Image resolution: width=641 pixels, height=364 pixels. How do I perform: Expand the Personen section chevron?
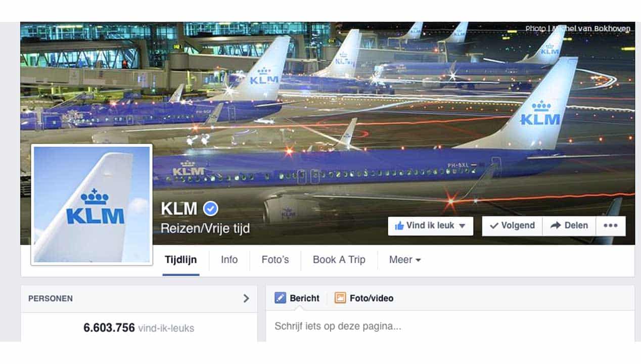(246, 298)
